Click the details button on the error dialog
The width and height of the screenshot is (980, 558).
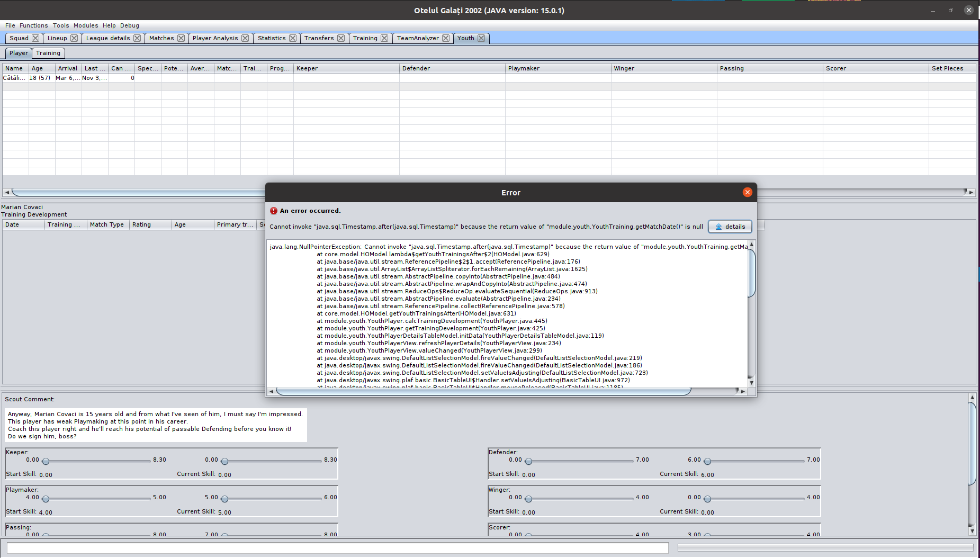click(730, 226)
